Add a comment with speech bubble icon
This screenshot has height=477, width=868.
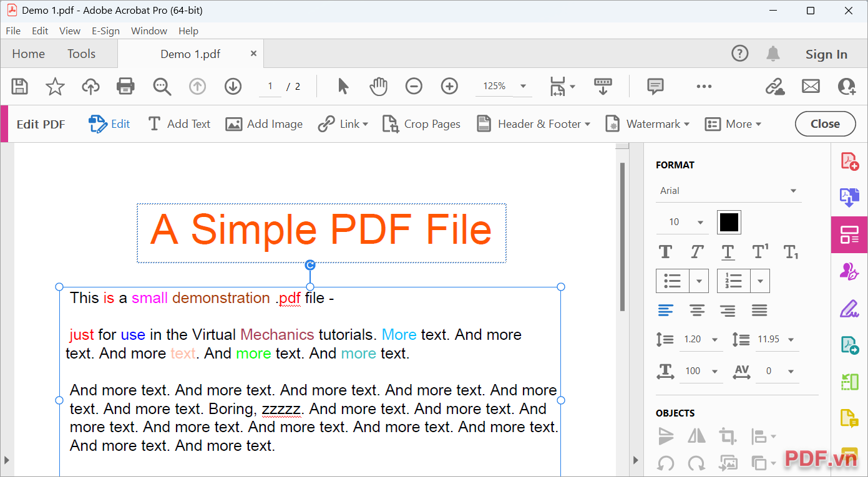(x=655, y=86)
